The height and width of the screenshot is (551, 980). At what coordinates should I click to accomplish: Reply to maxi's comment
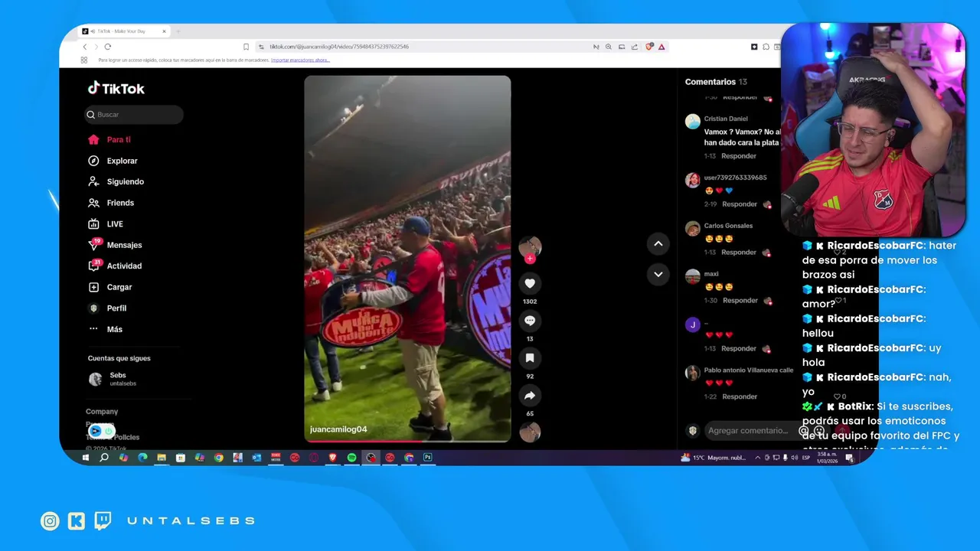pyautogui.click(x=740, y=301)
